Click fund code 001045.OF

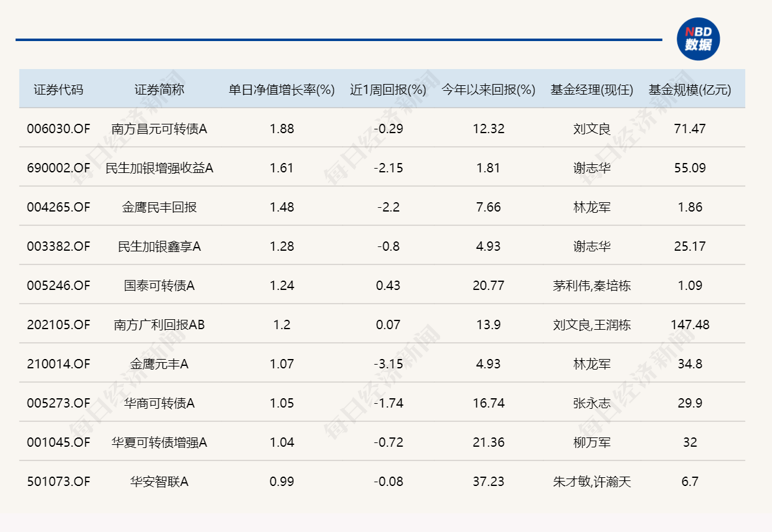[59, 442]
